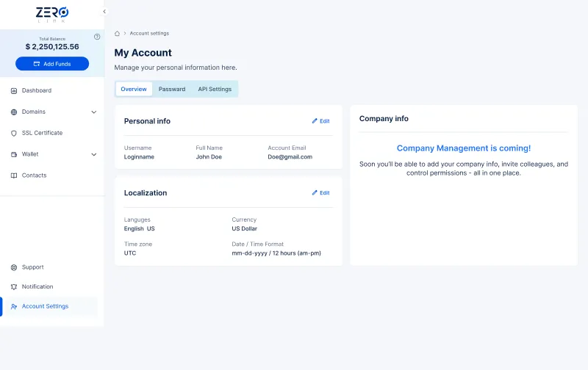
Task: Edit the Localization settings
Action: coord(320,193)
